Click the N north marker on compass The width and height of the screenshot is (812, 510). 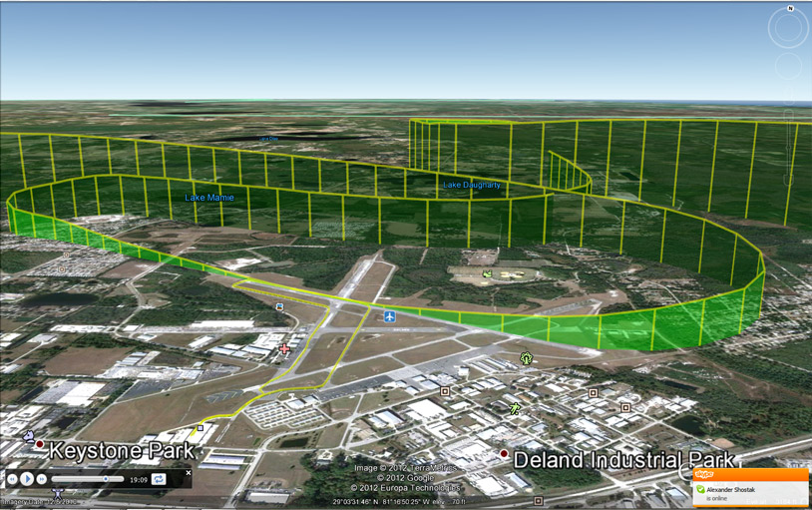pyautogui.click(x=790, y=9)
